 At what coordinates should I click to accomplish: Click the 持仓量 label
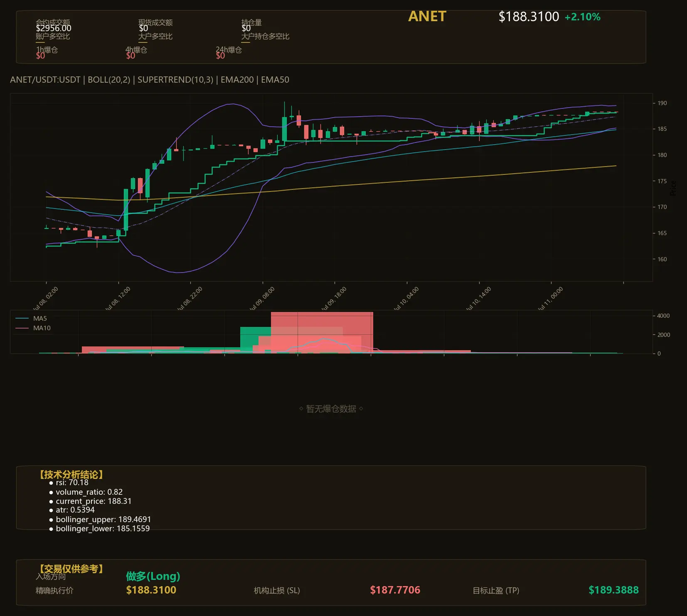click(251, 22)
